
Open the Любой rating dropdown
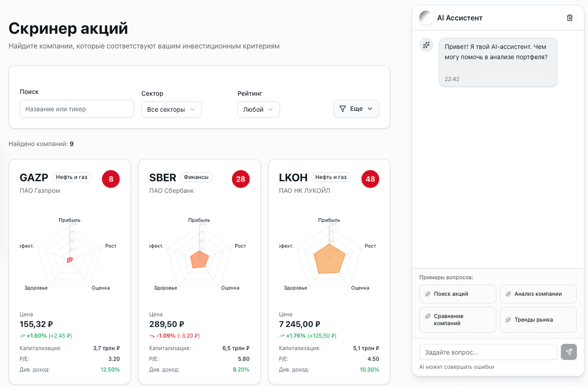coord(258,109)
